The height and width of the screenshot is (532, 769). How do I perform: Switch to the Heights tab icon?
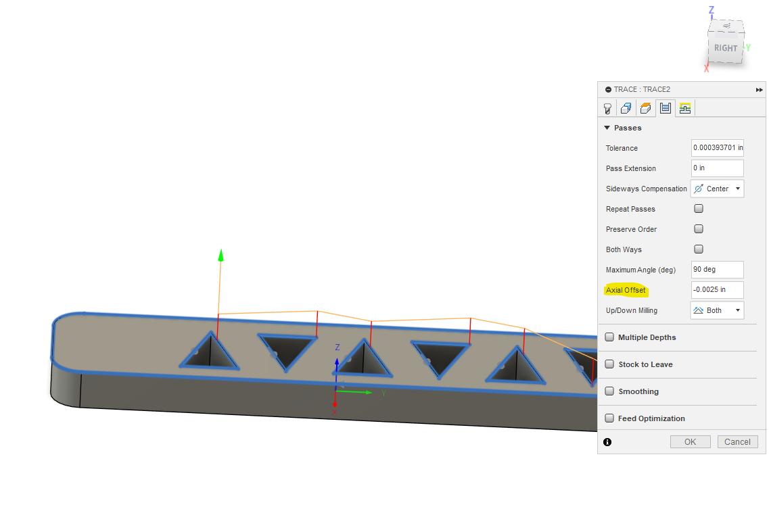(x=645, y=107)
